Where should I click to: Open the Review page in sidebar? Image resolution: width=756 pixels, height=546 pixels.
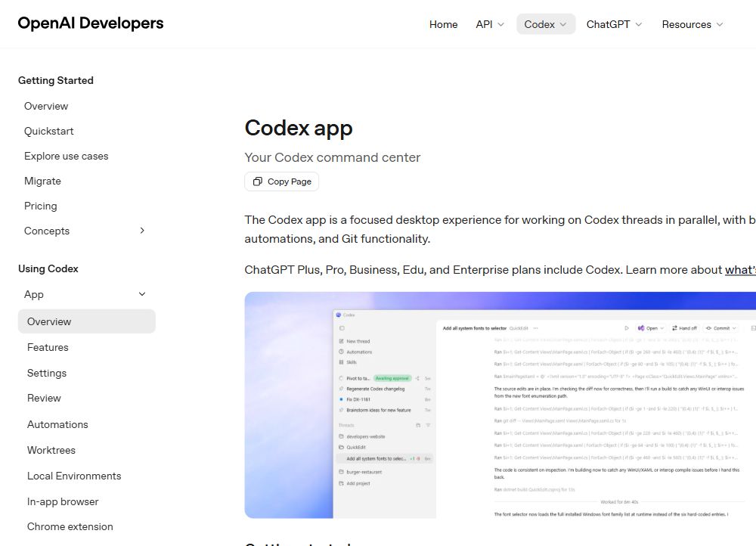(44, 398)
